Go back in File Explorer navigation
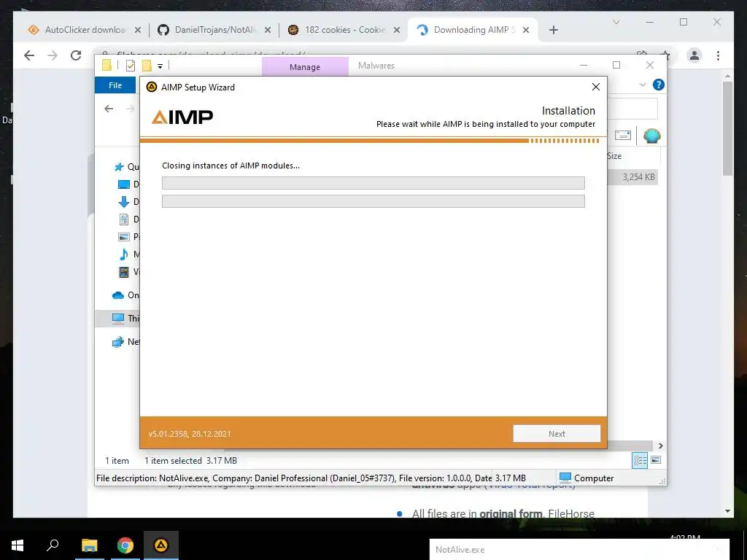Image resolution: width=747 pixels, height=560 pixels. 109,109
